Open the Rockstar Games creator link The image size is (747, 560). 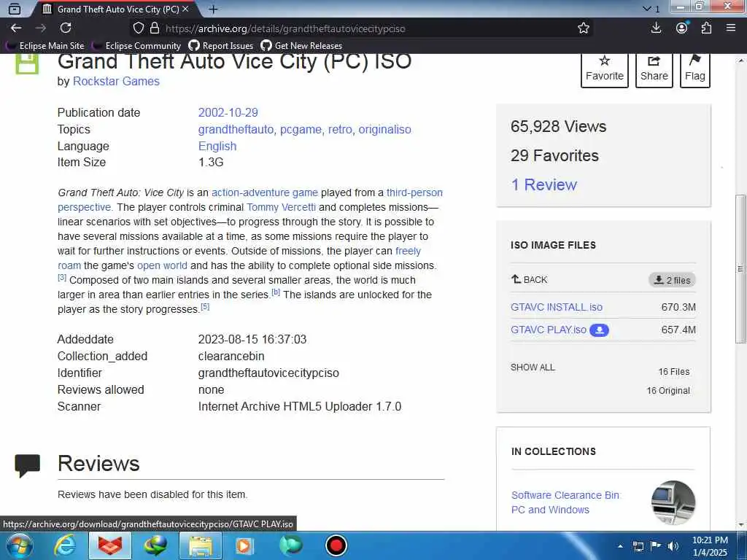pyautogui.click(x=116, y=82)
